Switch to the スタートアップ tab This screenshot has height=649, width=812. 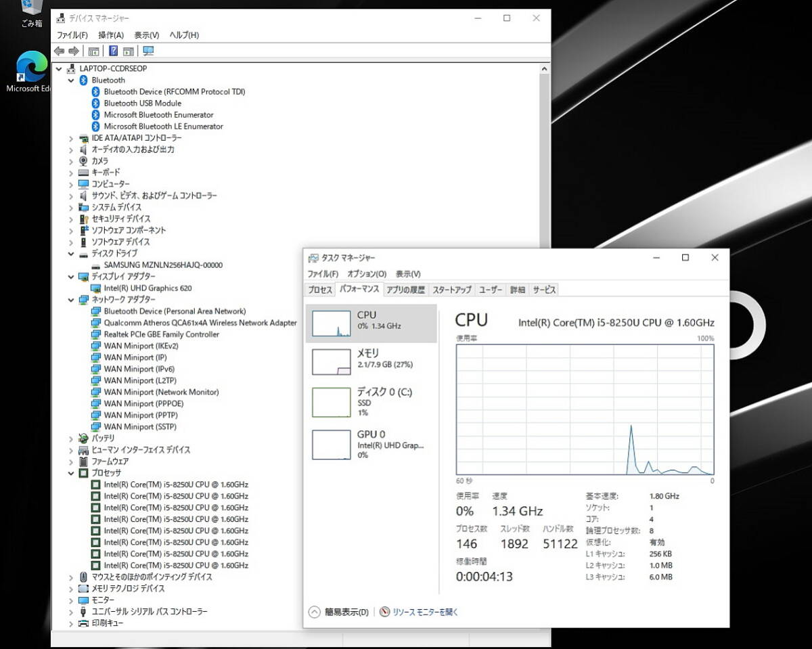pos(452,290)
